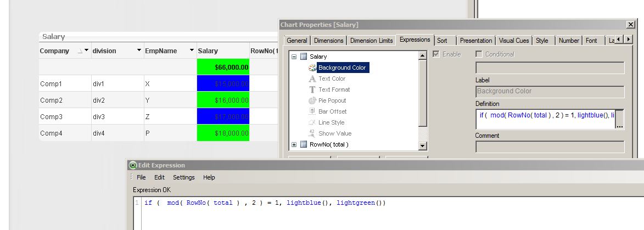644x230 pixels.
Task: Select the Background Color palette icon
Action: [x=312, y=68]
